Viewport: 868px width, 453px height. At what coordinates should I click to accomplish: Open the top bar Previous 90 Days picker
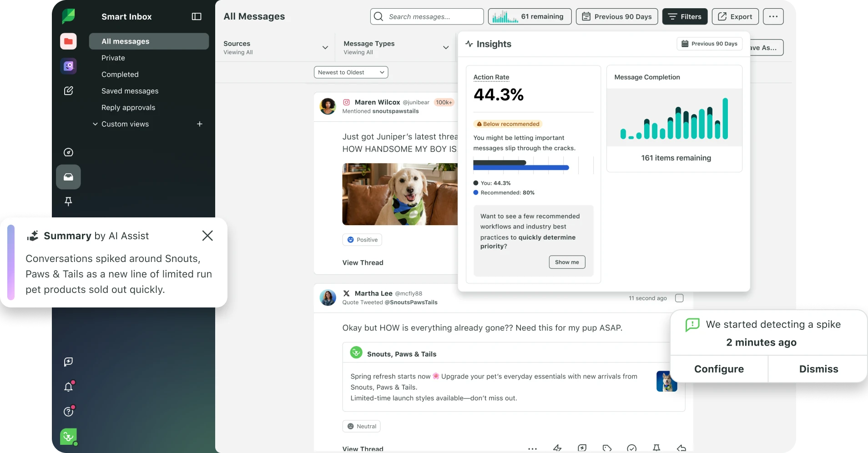[x=617, y=16]
